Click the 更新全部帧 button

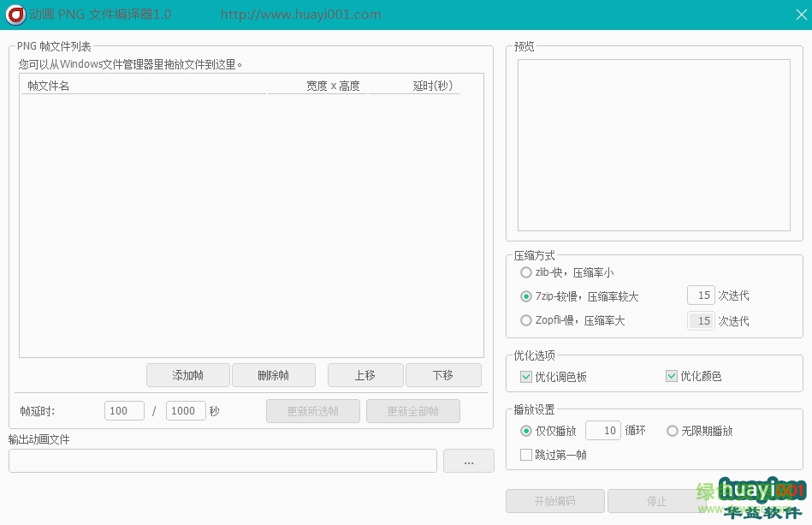[412, 411]
